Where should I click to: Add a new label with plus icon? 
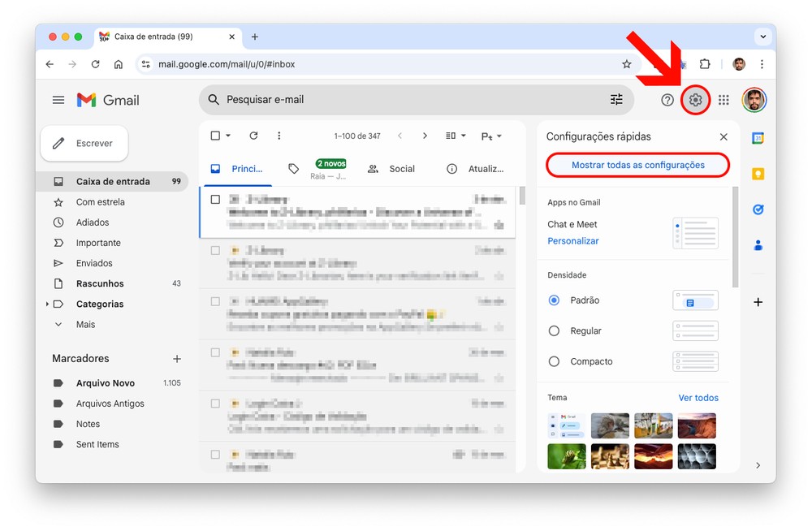click(177, 359)
